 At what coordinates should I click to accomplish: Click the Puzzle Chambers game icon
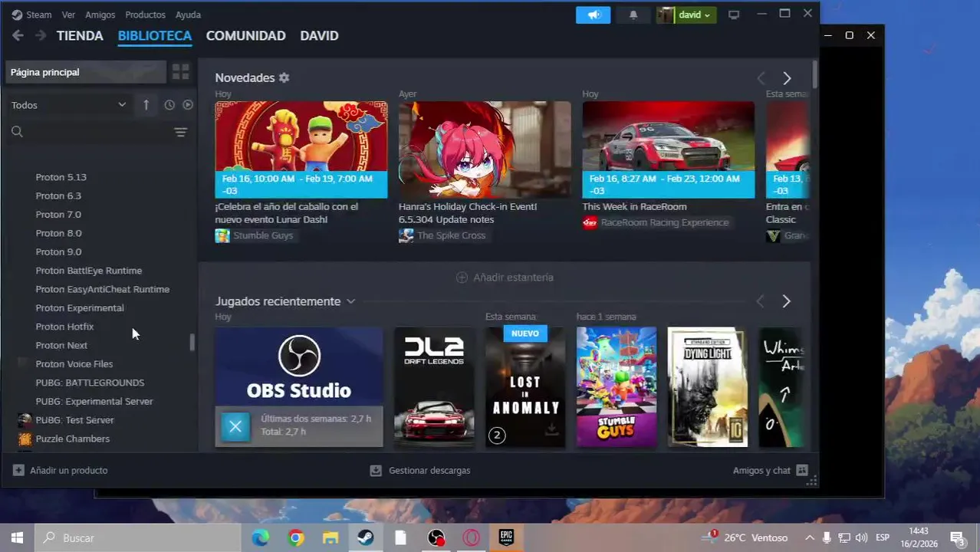pyautogui.click(x=25, y=439)
